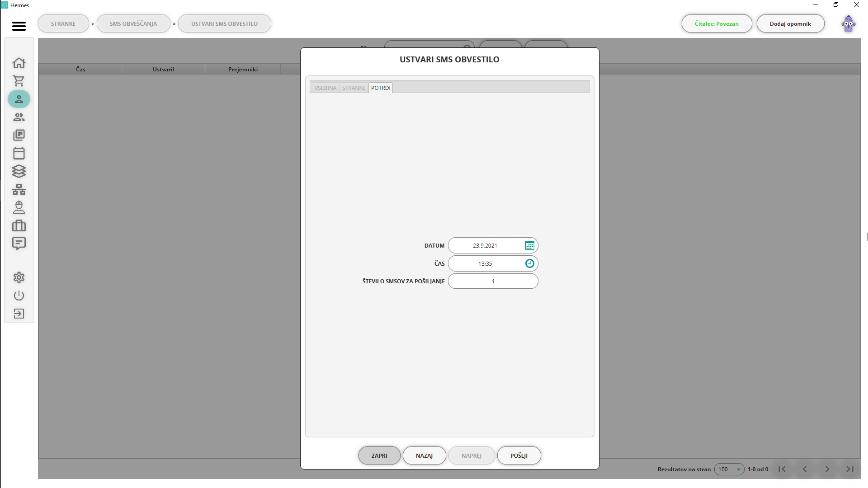Open the calendar sidebar icon

pyautogui.click(x=19, y=153)
